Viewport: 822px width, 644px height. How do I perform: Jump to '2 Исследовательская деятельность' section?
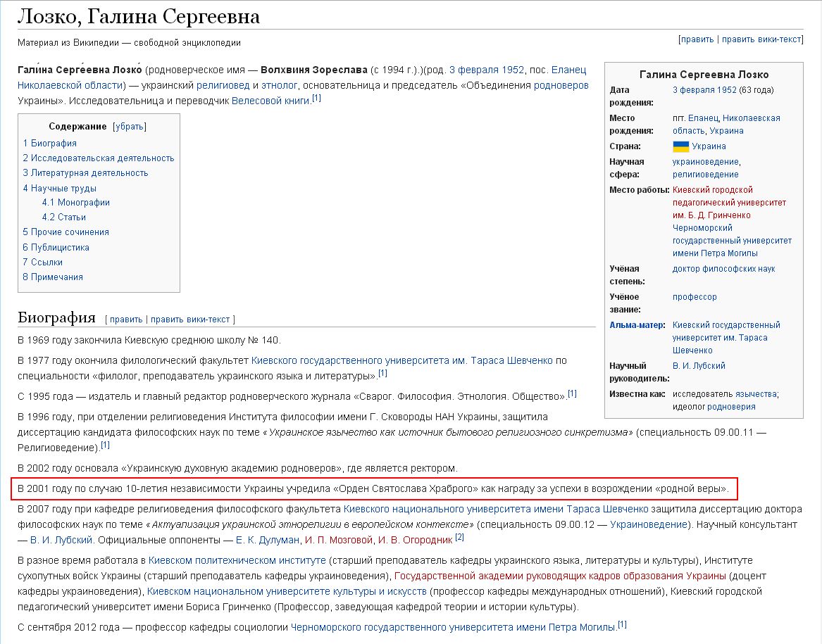[x=99, y=158]
